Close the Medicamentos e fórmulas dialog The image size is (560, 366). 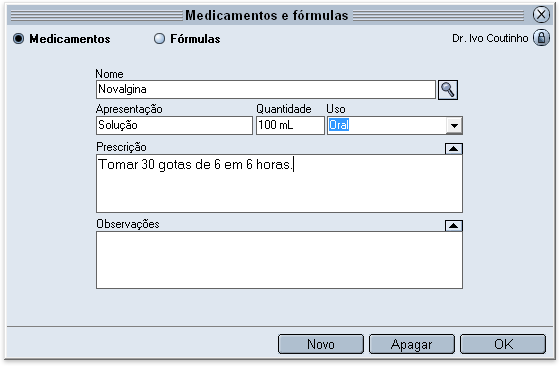point(541,15)
